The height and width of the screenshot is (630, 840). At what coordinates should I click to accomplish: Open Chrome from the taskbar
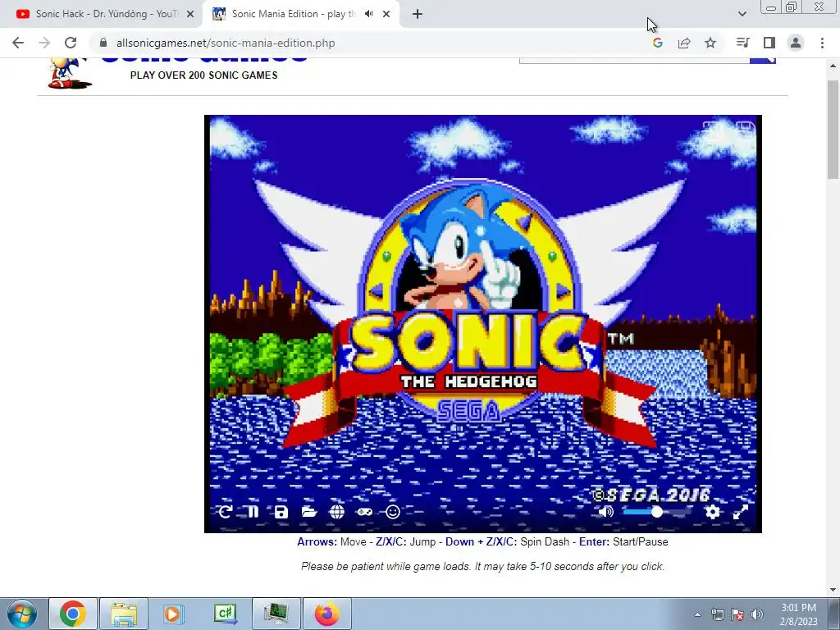point(73,614)
